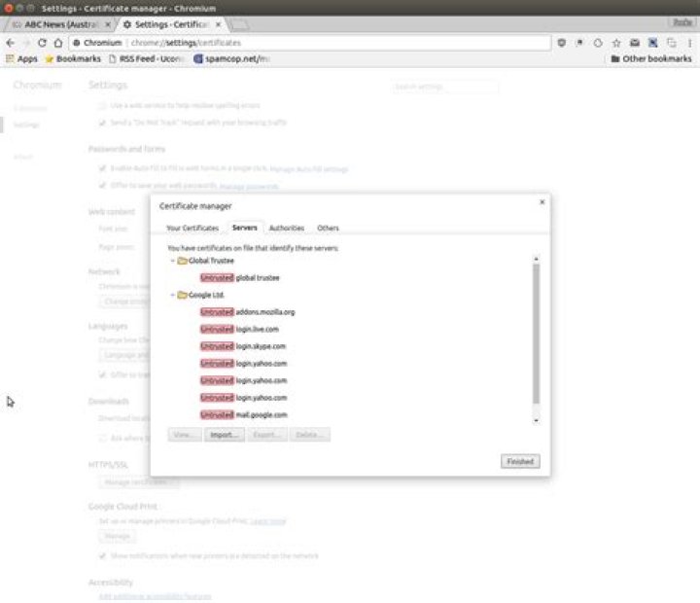Click the profile button at the top right
Image resolution: width=700 pixels, height=603 pixels.
(682, 22)
